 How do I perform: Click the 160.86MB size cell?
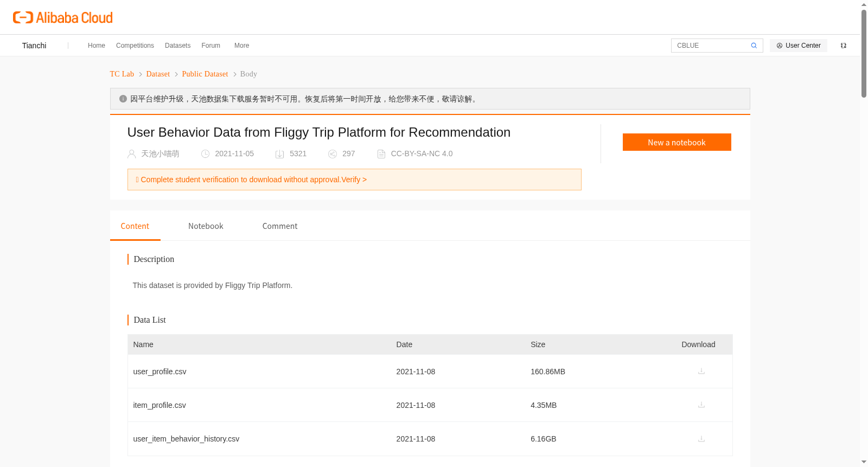[548, 372]
